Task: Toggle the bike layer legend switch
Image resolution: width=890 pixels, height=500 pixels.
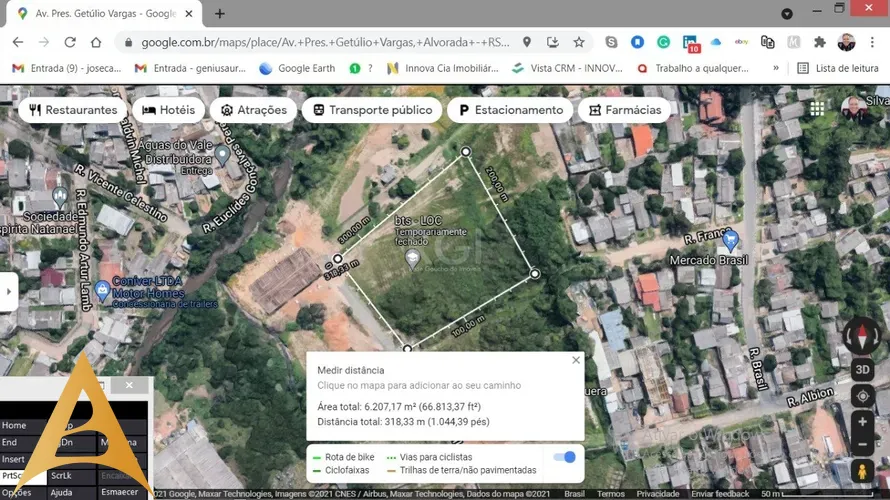Action: 564,457
